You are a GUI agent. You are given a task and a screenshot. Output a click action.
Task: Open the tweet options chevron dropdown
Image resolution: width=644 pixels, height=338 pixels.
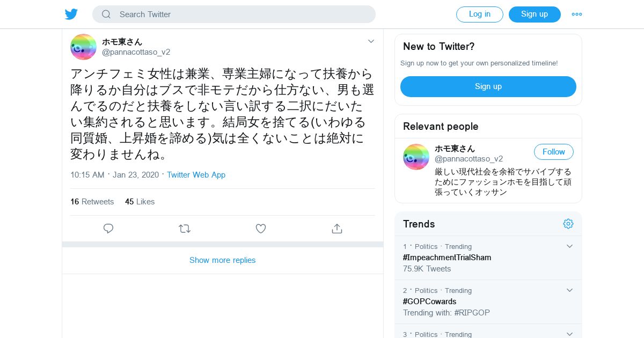(x=371, y=41)
